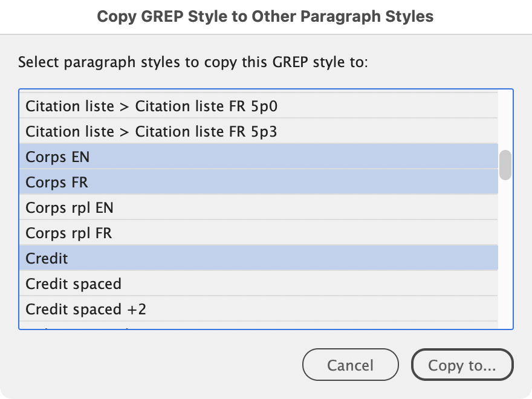Click the dialog title bar text

[265, 16]
